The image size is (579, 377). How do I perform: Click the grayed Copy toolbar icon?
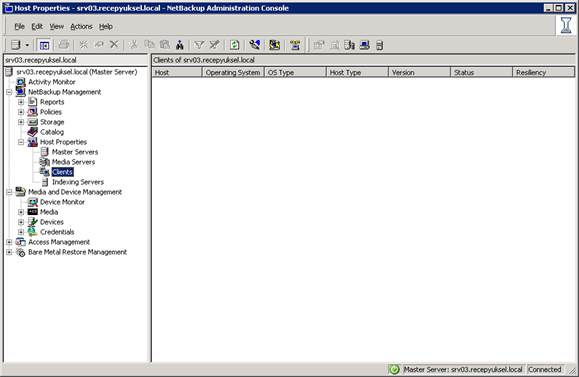tap(149, 45)
